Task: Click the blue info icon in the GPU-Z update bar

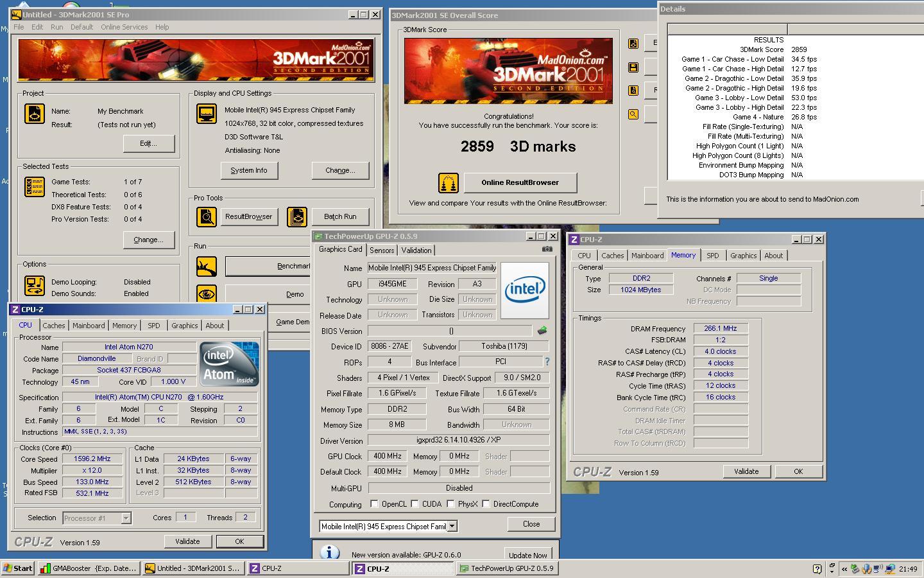Action: (329, 553)
